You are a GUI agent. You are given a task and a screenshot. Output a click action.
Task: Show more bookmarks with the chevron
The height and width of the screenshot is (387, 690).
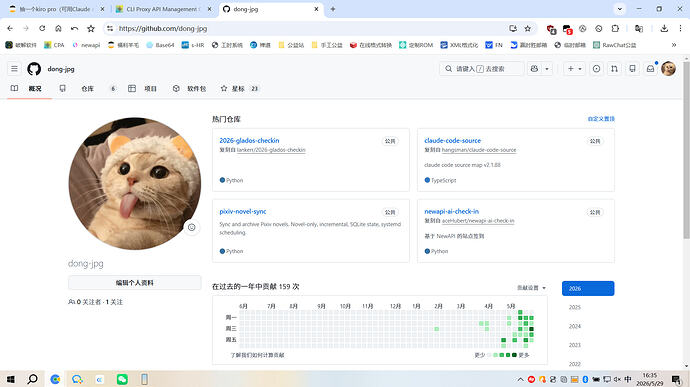tap(674, 45)
